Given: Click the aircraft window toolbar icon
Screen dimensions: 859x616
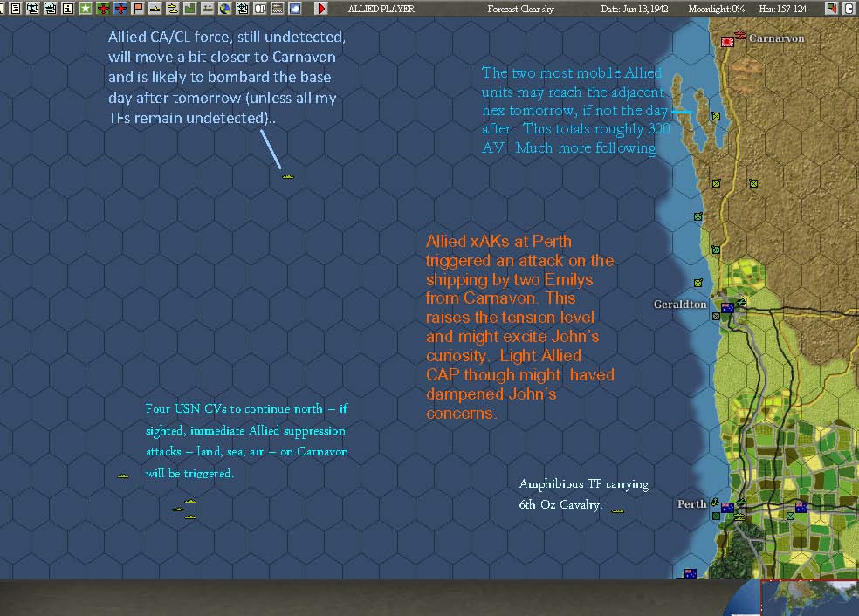Looking at the screenshot, I should pyautogui.click(x=33, y=8).
